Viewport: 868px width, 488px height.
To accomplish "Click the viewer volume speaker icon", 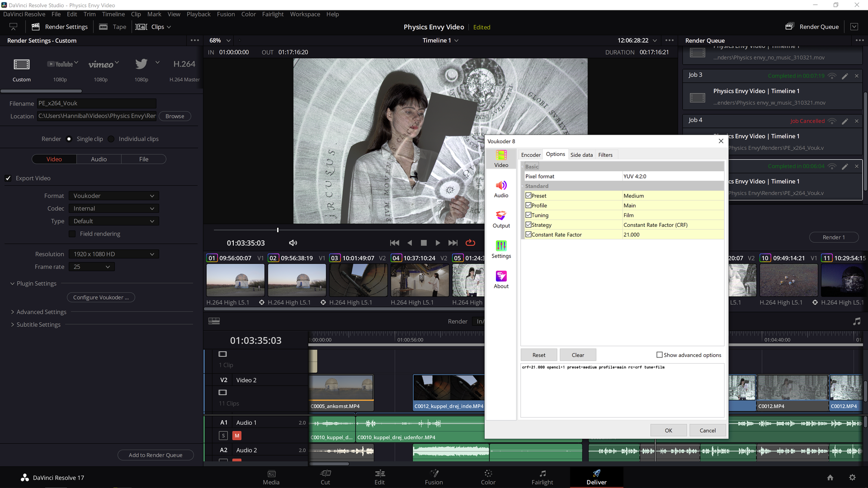I will click(x=293, y=243).
